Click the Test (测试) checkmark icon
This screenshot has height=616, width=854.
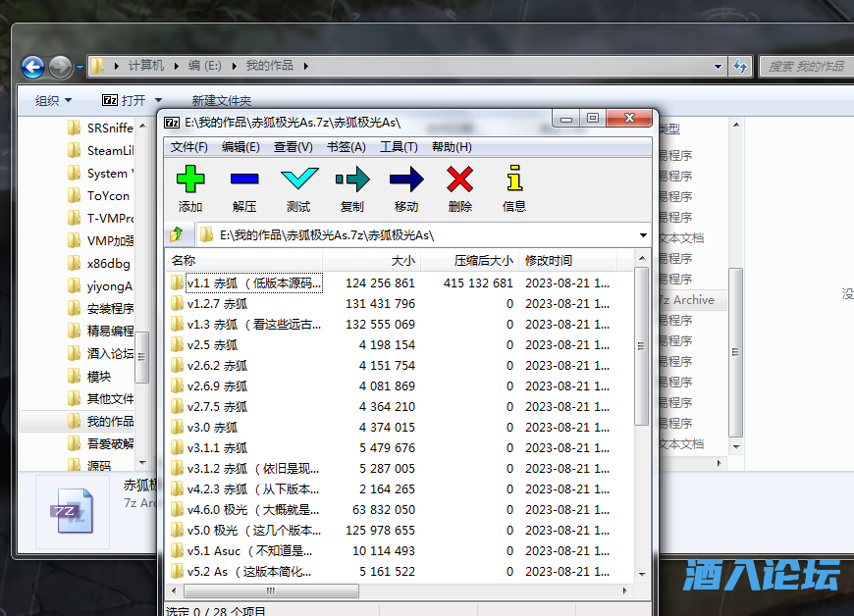click(x=299, y=181)
